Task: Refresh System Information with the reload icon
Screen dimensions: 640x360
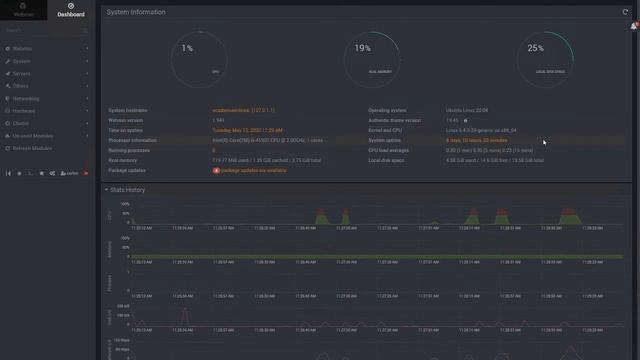Action: tap(625, 12)
